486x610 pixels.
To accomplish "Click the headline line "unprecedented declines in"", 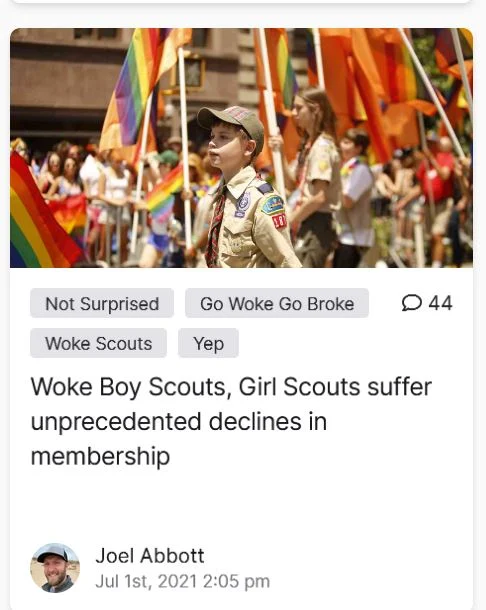I will (179, 422).
